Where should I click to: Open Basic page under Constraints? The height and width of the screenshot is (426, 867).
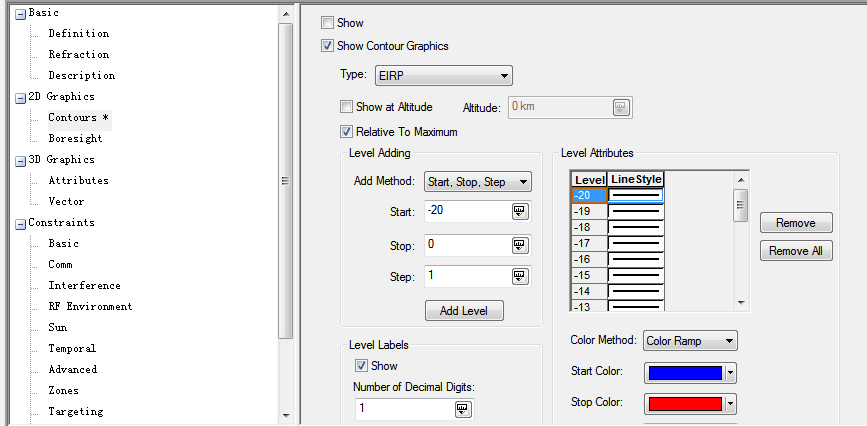64,243
